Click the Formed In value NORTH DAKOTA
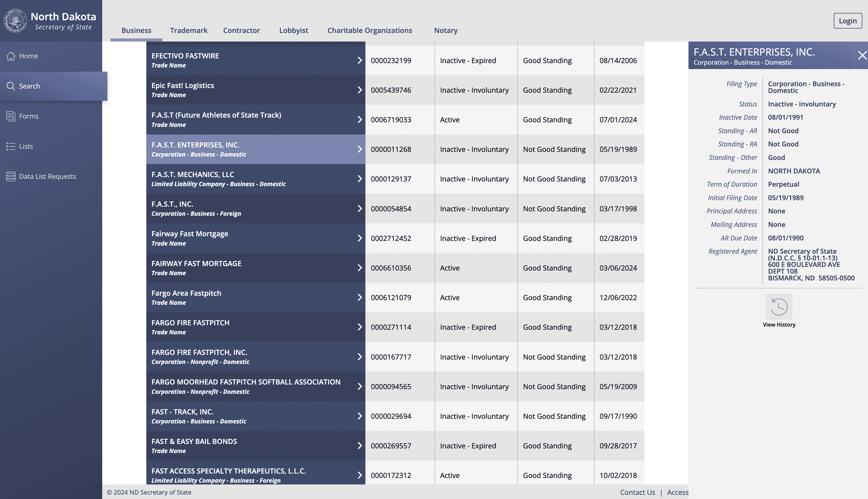Viewport: 868px width, 499px height. coord(794,171)
